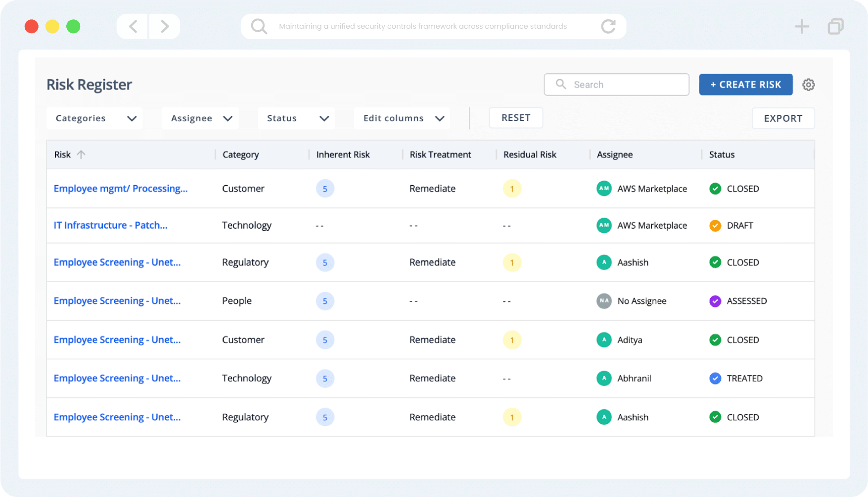The width and height of the screenshot is (868, 497).
Task: Open a new tab with the plus icon
Action: point(802,26)
